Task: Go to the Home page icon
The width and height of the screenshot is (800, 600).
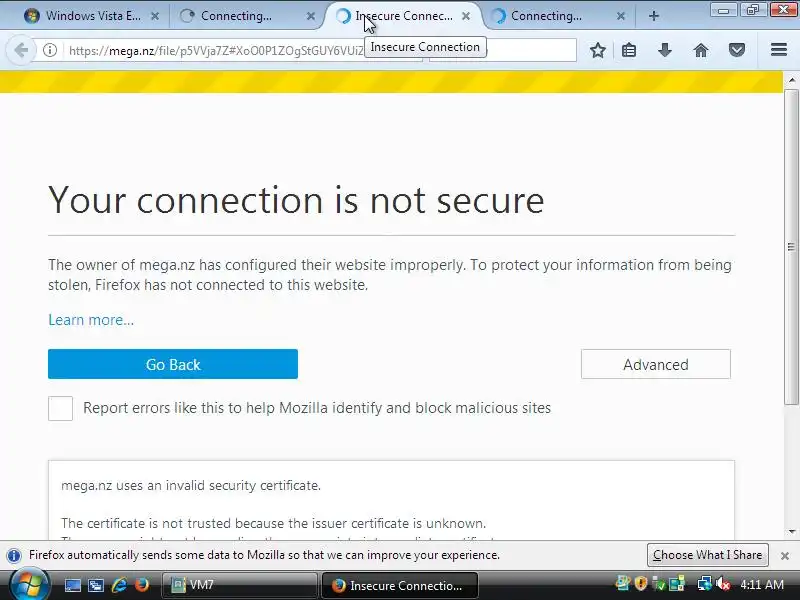Action: 701,50
